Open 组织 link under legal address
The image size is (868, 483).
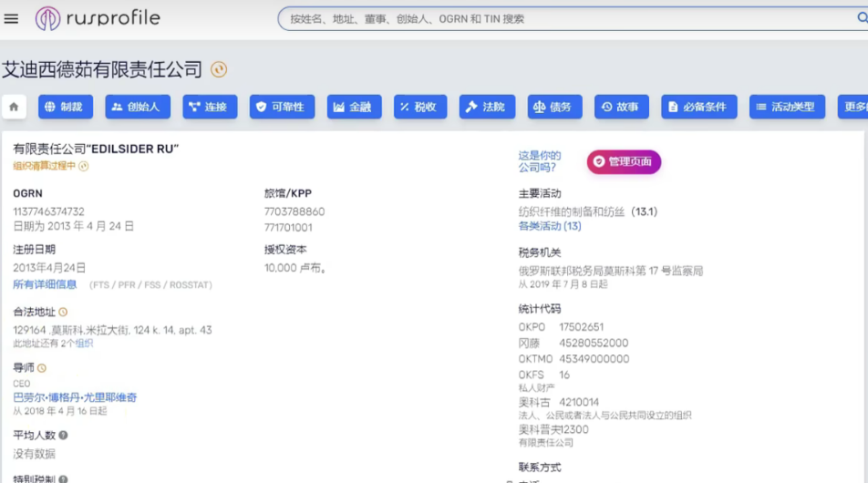(85, 344)
